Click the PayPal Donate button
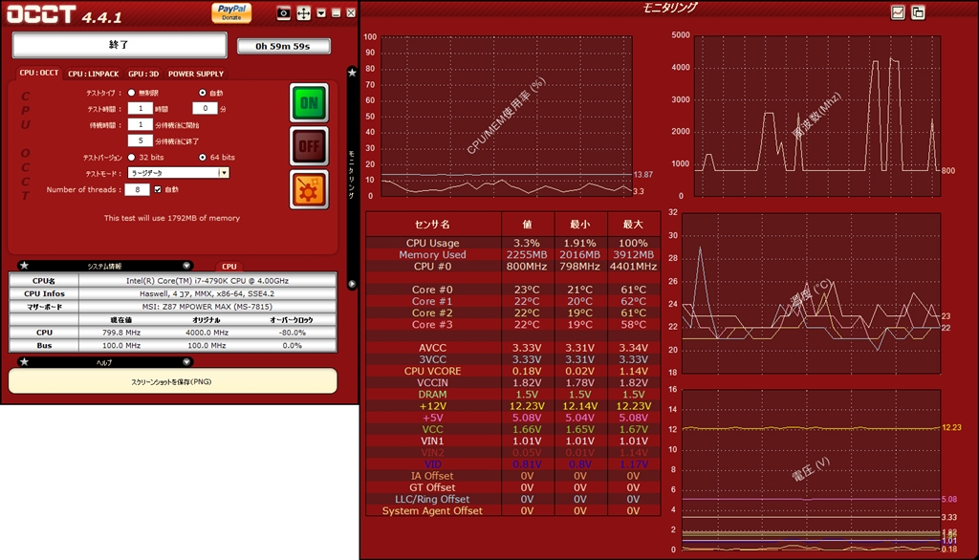This screenshot has width=979, height=560. coord(231,12)
